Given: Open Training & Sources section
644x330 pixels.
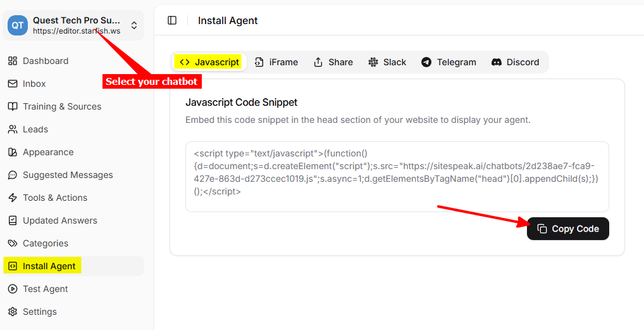Looking at the screenshot, I should tap(62, 106).
